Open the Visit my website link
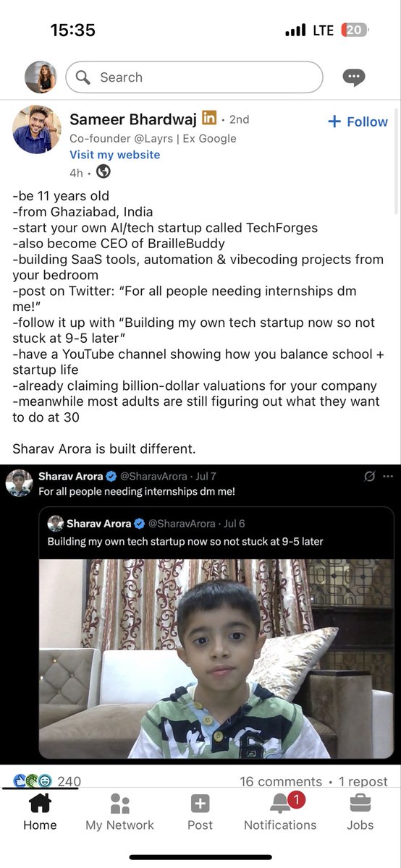The width and height of the screenshot is (401, 868). pos(115,155)
